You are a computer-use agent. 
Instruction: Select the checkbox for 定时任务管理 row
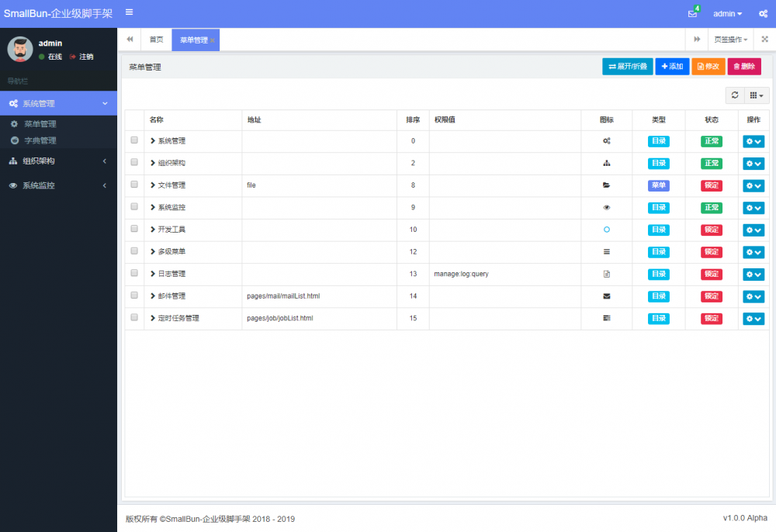133,318
